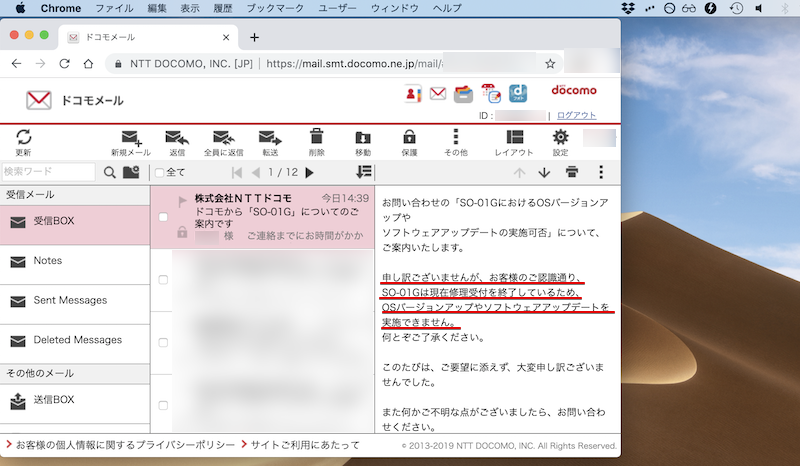Print the message with the printer icon
Viewport: 800px width, 466px height.
pyautogui.click(x=572, y=172)
